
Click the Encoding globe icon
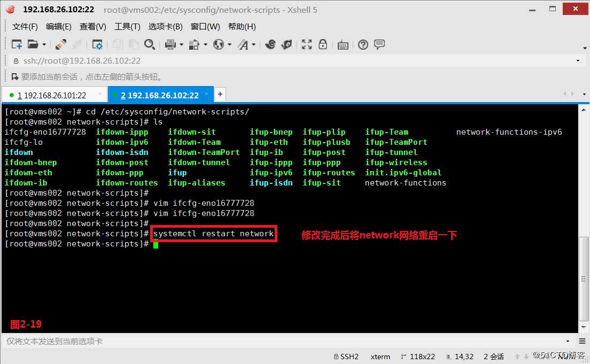tap(218, 44)
